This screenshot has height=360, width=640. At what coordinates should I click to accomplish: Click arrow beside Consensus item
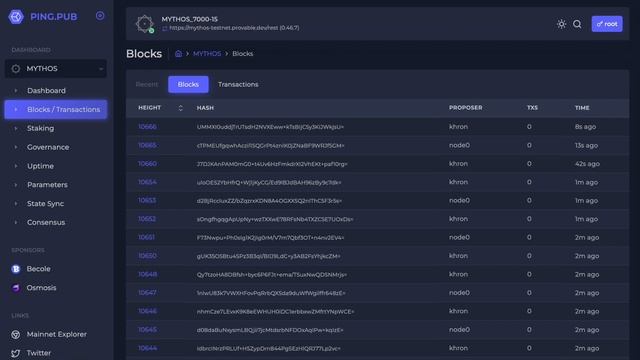(x=16, y=222)
